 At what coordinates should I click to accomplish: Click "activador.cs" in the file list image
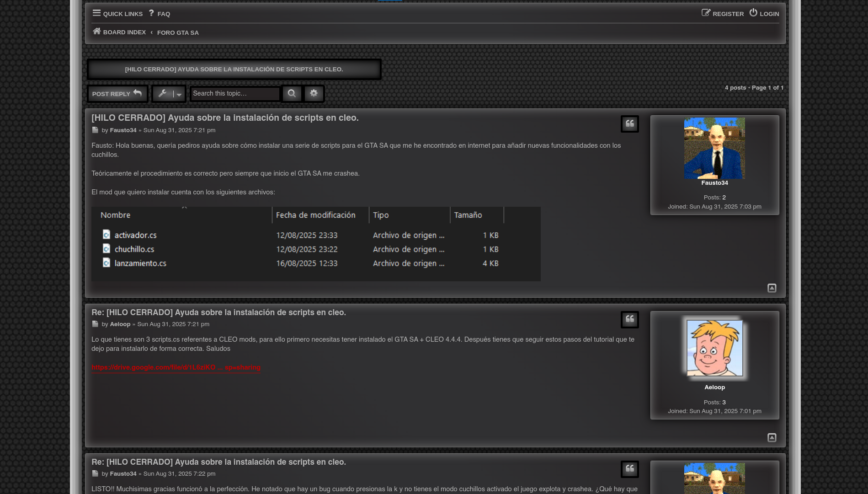(x=135, y=235)
